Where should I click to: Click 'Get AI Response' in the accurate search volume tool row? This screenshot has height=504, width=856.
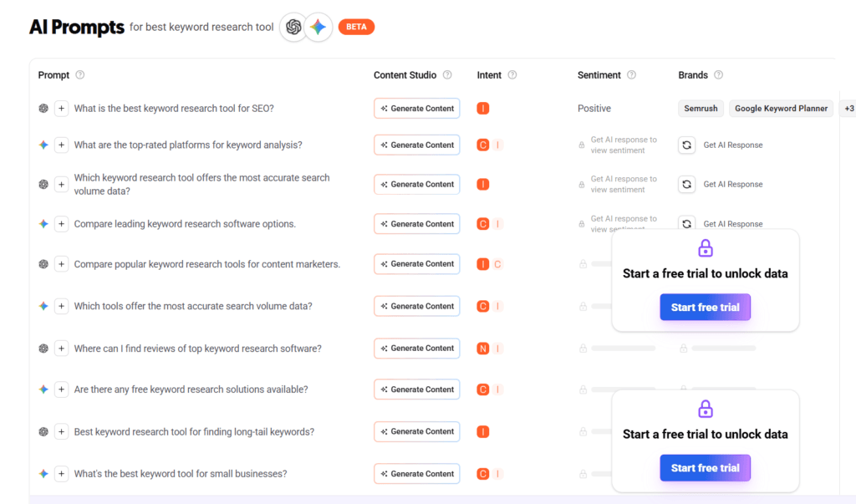click(x=733, y=185)
